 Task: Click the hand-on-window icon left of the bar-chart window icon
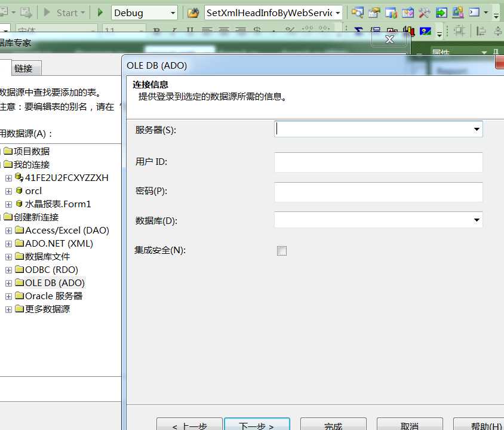(374, 13)
